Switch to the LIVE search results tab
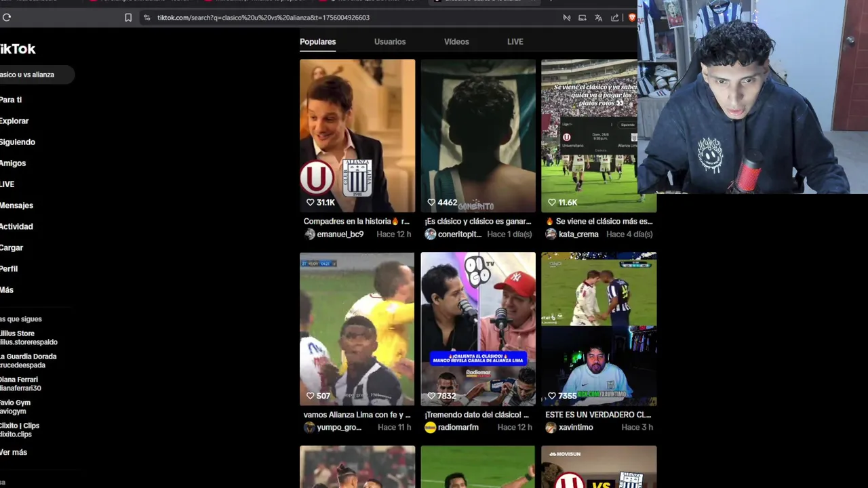This screenshot has width=868, height=488. [515, 41]
